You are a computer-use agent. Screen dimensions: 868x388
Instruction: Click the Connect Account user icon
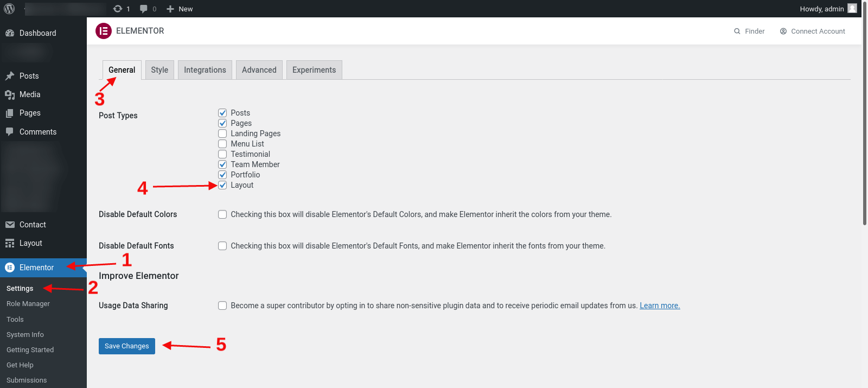(x=783, y=31)
